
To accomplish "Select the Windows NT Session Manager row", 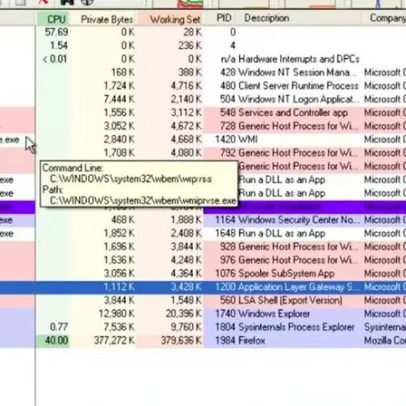I will coord(203,72).
